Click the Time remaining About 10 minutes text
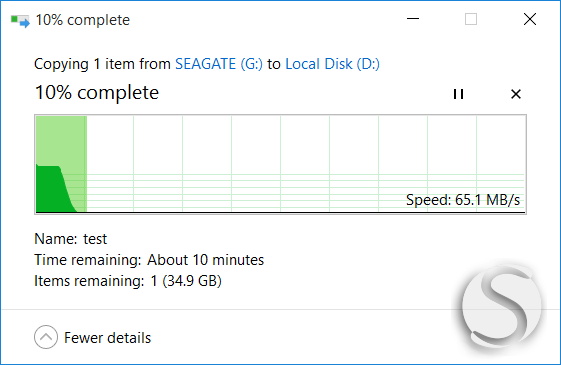The height and width of the screenshot is (365, 561). (x=149, y=260)
